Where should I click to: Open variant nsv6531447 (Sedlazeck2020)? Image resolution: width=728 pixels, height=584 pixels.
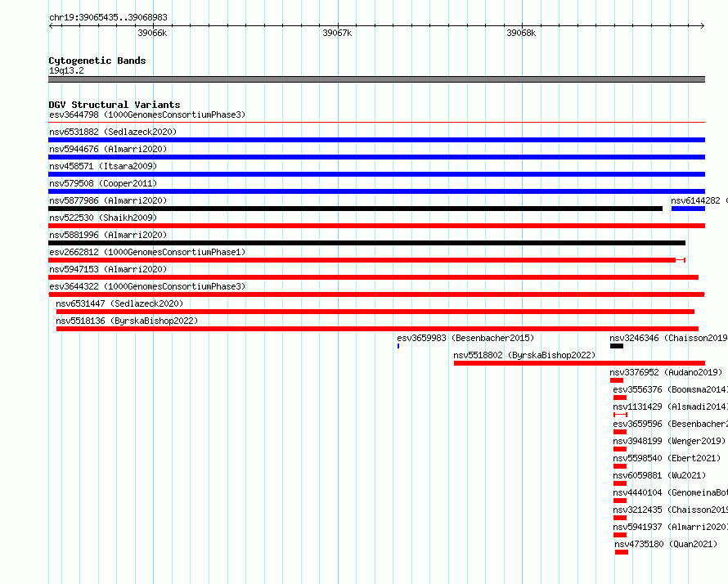click(x=119, y=303)
